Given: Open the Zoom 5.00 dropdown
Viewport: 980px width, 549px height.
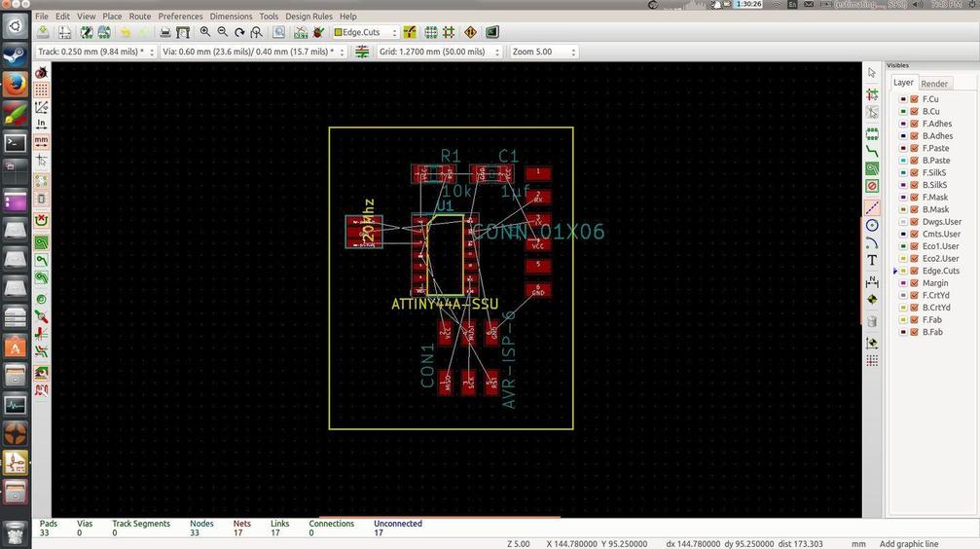Looking at the screenshot, I should 544,52.
